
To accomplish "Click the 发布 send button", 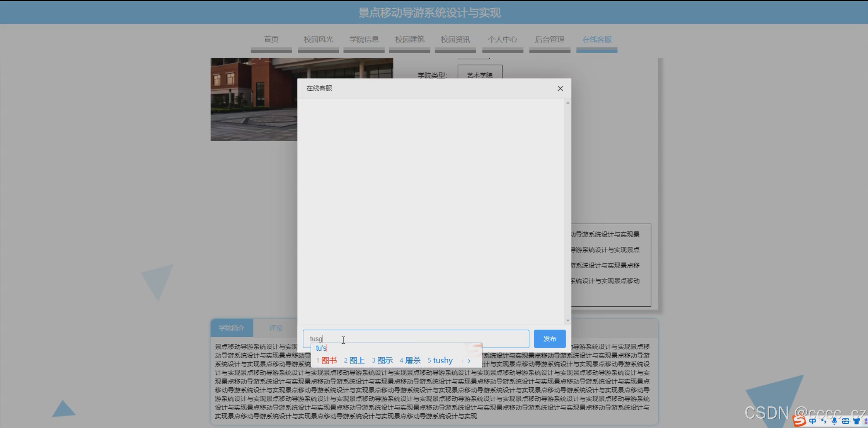I will click(x=549, y=339).
